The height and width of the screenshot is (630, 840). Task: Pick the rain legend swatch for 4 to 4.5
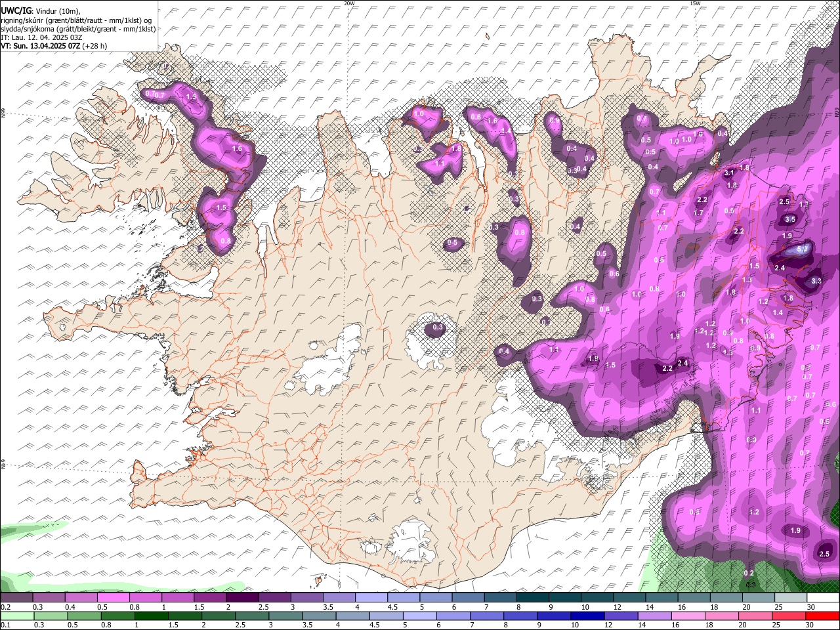[x=354, y=616]
